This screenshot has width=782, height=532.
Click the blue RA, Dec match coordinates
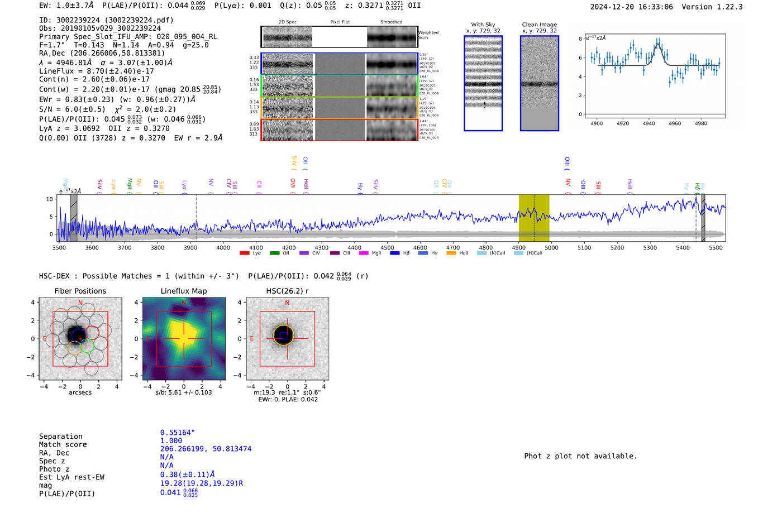tap(206, 449)
